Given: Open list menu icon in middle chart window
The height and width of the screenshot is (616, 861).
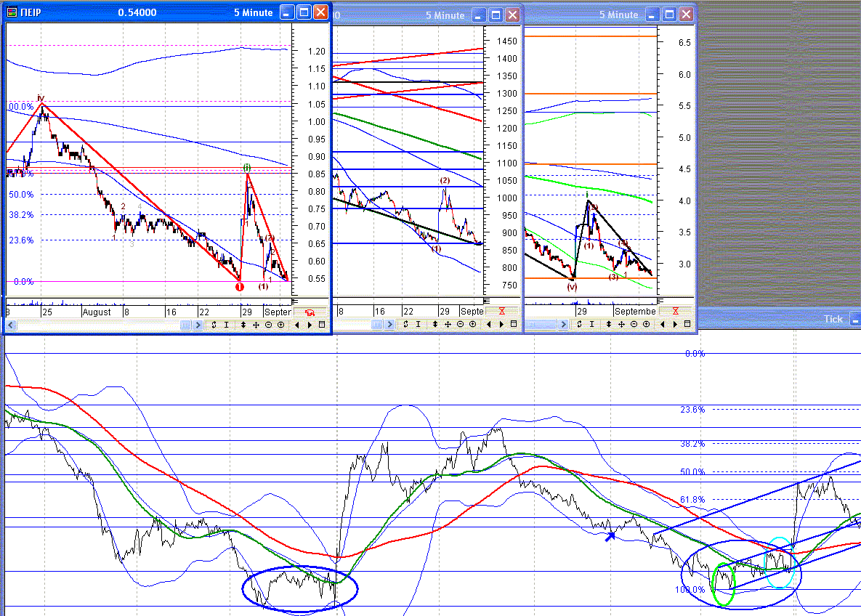Looking at the screenshot, I should tap(514, 324).
